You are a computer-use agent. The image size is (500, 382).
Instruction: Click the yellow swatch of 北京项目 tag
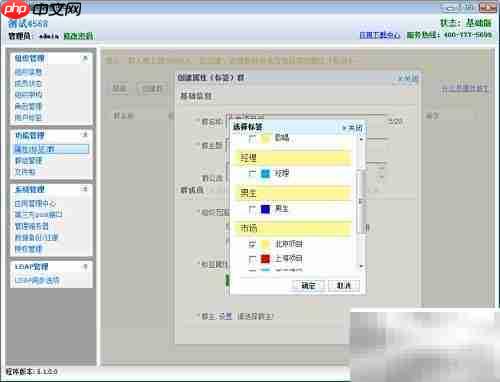[x=265, y=244]
